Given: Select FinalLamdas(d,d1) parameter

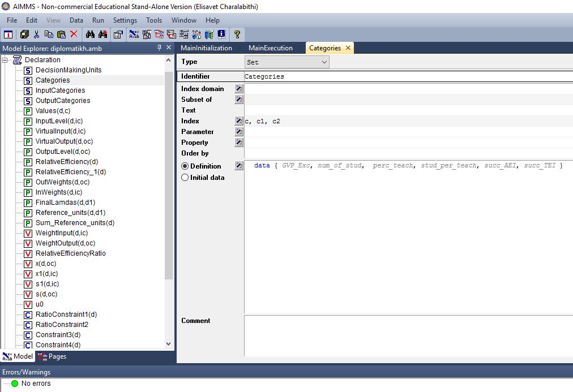Looking at the screenshot, I should tap(66, 203).
